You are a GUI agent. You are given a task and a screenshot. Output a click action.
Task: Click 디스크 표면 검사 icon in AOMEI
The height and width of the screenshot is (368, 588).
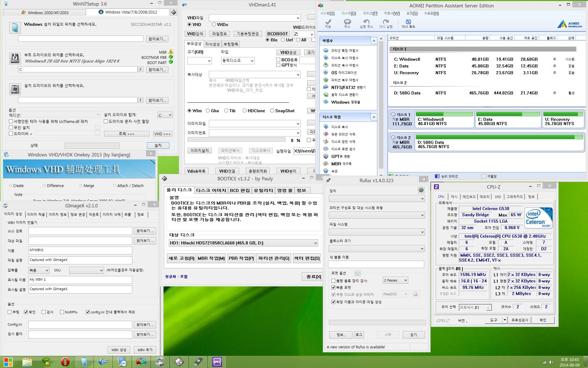coord(326,149)
